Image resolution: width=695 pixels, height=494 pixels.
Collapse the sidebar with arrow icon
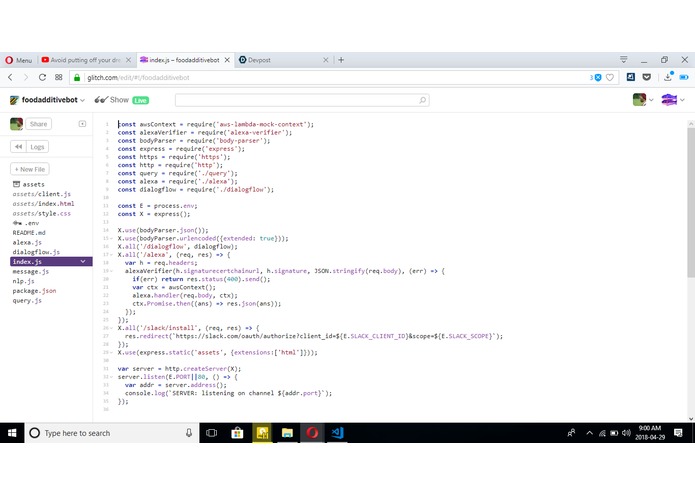pyautogui.click(x=82, y=124)
